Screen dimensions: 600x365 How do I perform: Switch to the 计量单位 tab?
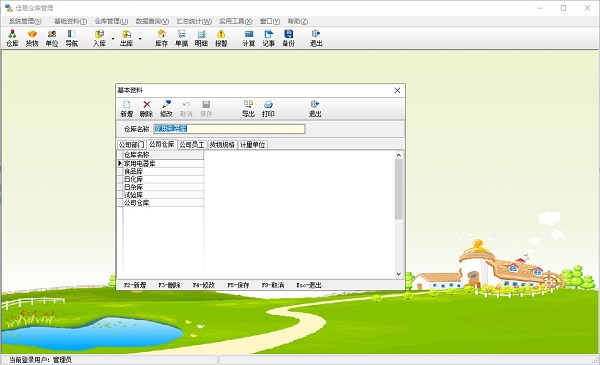pos(253,145)
